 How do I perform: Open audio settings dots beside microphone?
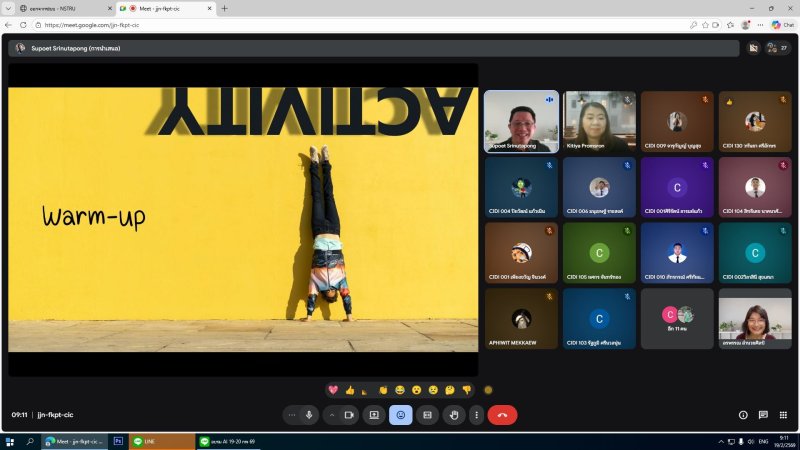coord(292,414)
